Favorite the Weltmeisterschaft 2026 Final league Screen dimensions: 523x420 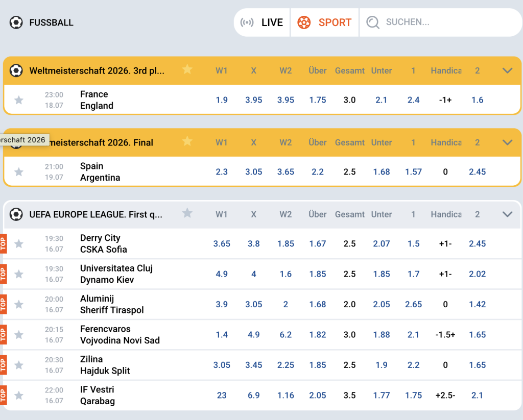coord(187,141)
